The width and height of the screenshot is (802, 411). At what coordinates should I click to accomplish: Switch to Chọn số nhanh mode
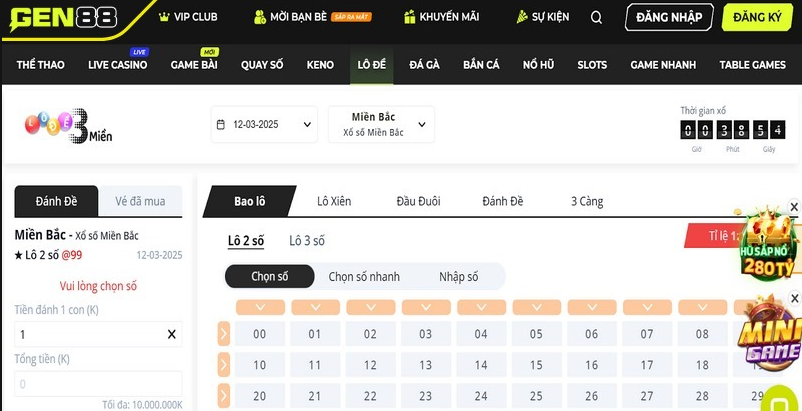[x=364, y=277]
